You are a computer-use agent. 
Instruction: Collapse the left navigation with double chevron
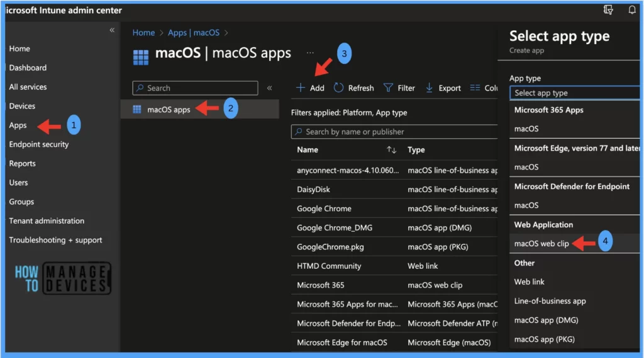click(112, 30)
